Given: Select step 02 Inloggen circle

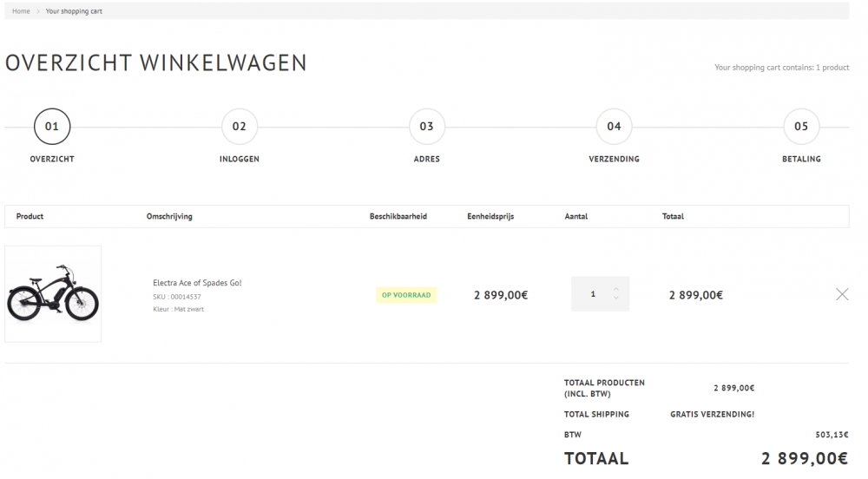Looking at the screenshot, I should pyautogui.click(x=240, y=126).
